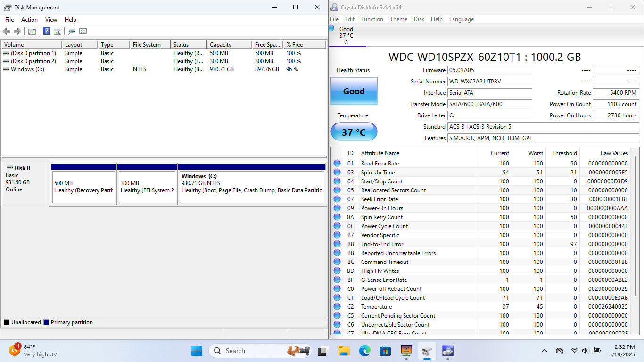Screen dimensions: 644x362
Task: Open the Theme menu in CrystalDiskInfo
Action: pos(398,19)
